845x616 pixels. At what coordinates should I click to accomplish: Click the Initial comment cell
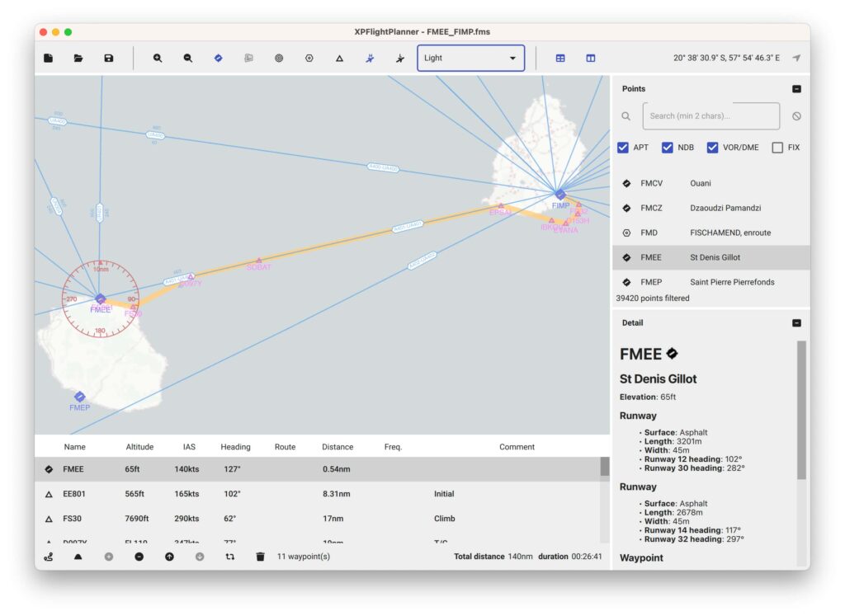click(x=444, y=494)
